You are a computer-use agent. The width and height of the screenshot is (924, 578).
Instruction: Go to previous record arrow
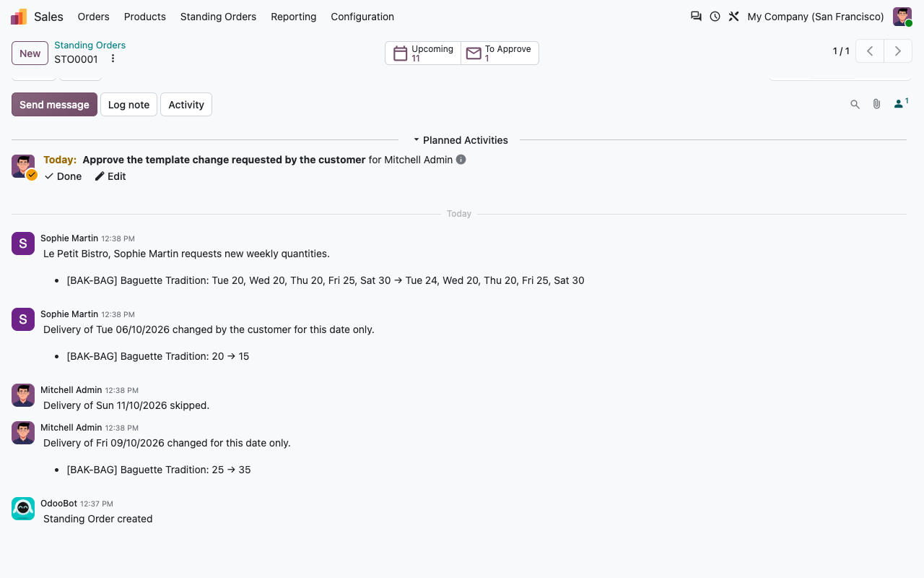click(870, 51)
